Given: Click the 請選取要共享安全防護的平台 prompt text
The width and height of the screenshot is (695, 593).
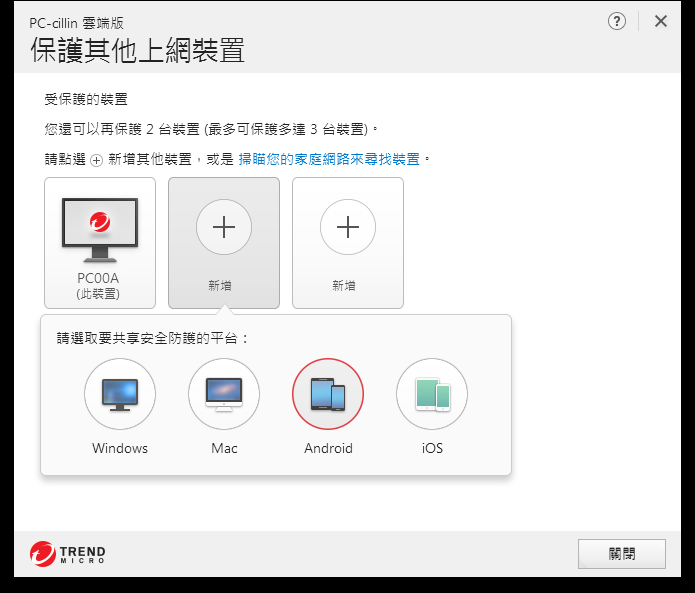Looking at the screenshot, I should (152, 339).
